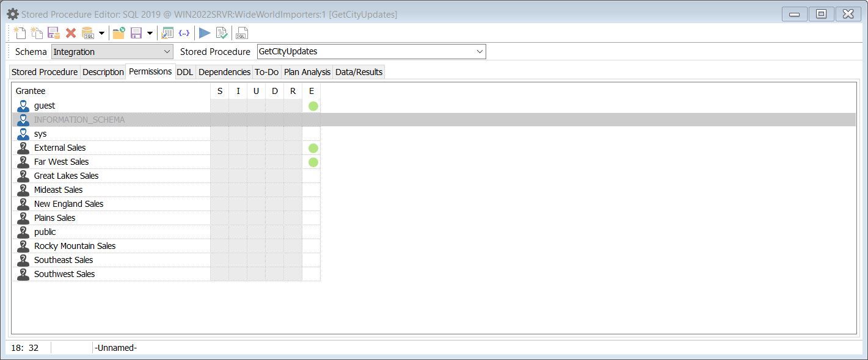This screenshot has height=360, width=868.
Task: Click the open folder icon in toolbar
Action: pyautogui.click(x=119, y=33)
